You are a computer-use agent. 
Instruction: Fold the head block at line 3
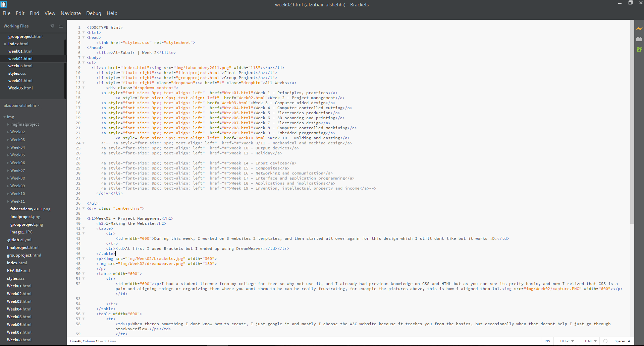pos(84,38)
